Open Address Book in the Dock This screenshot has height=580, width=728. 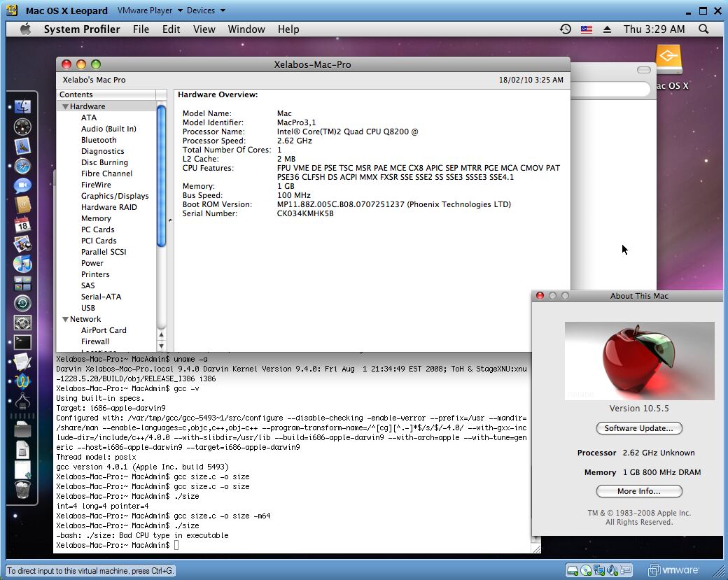[x=22, y=204]
